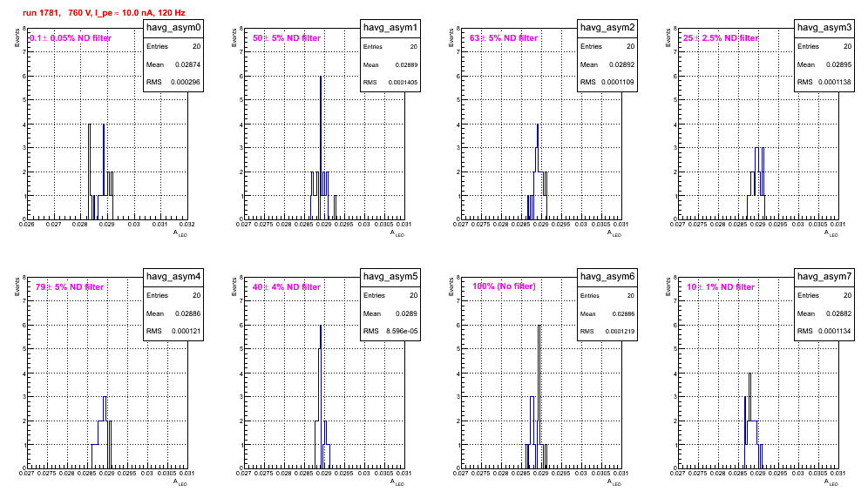The height and width of the screenshot is (498, 868).
Task: Click the RMS value 0.0001219
Action: tap(620, 332)
